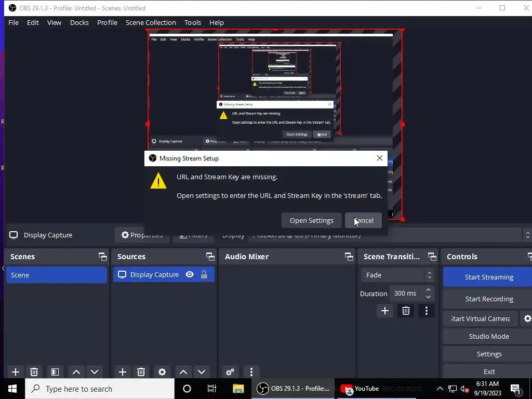The height and width of the screenshot is (399, 532).
Task: Open source Properties button in toolbar
Action: click(142, 235)
